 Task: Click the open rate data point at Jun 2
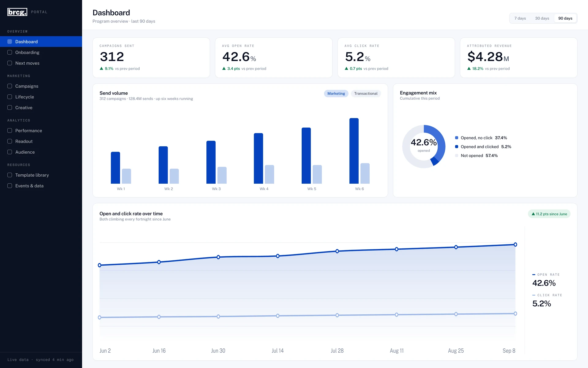[x=100, y=265]
